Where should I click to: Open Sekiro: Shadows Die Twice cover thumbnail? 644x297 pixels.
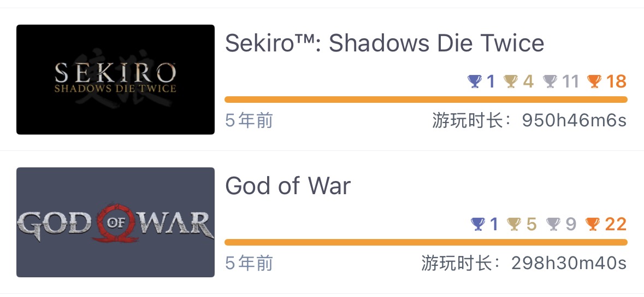coord(115,79)
